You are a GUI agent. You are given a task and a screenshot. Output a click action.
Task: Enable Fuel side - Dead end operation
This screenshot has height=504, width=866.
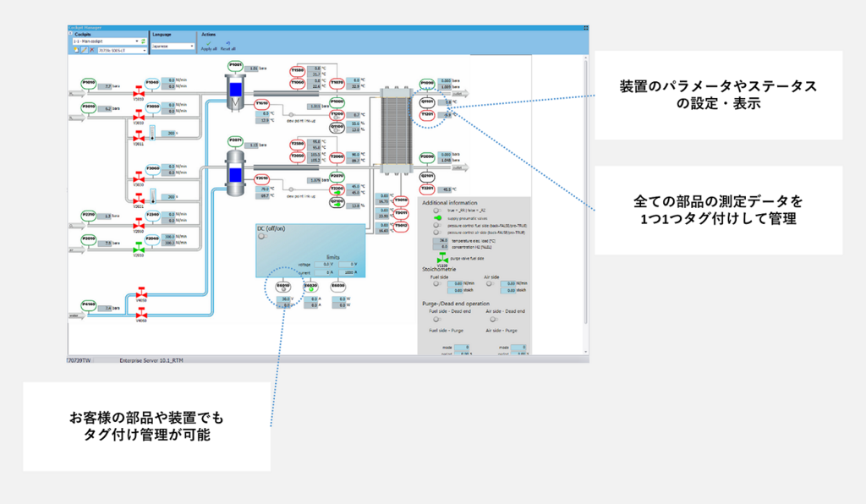(x=435, y=318)
